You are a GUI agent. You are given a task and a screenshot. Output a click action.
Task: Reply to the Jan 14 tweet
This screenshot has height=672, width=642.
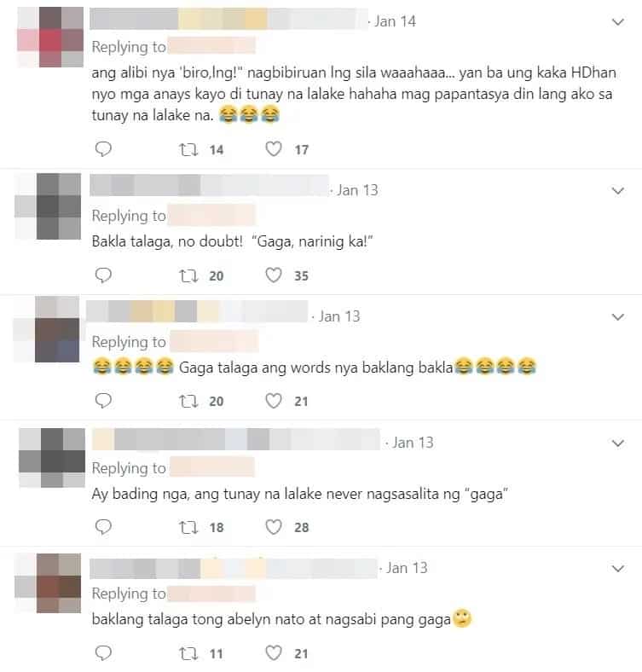(103, 149)
